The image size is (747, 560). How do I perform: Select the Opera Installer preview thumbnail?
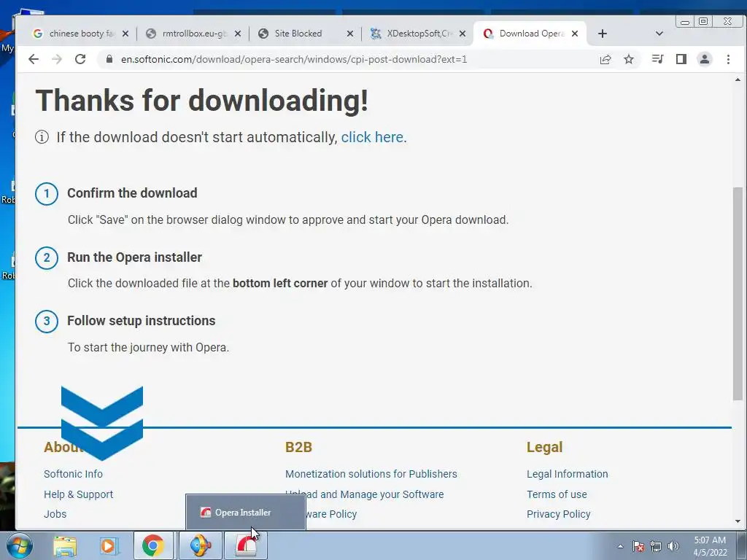pyautogui.click(x=245, y=512)
